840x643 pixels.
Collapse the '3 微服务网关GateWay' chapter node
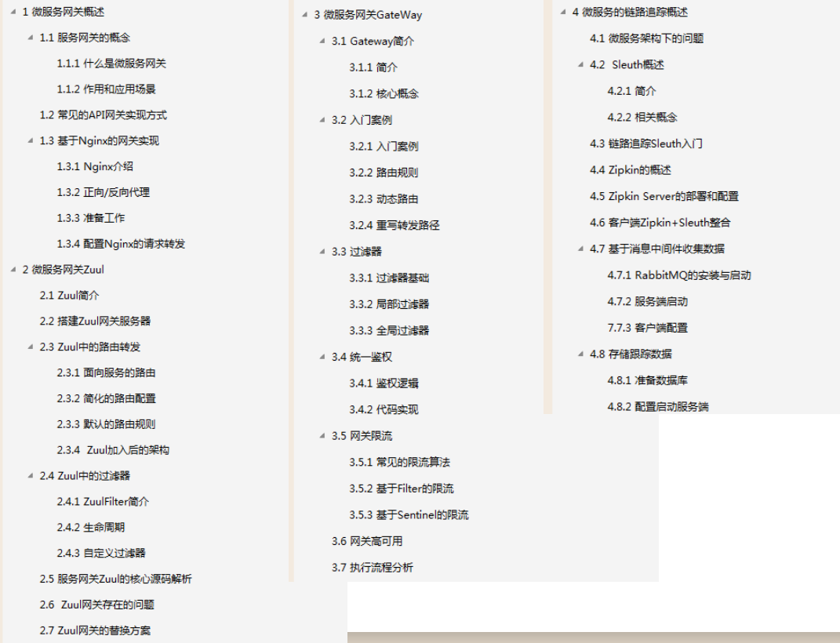[305, 14]
